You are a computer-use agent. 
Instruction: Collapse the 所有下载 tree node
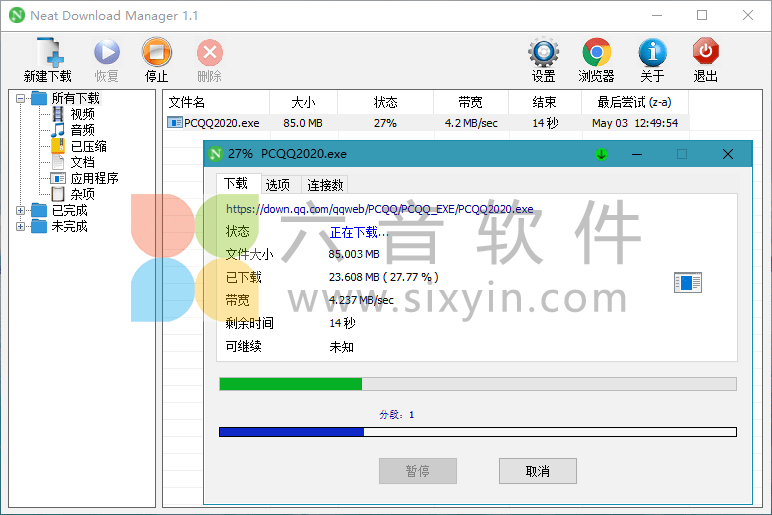click(20, 98)
